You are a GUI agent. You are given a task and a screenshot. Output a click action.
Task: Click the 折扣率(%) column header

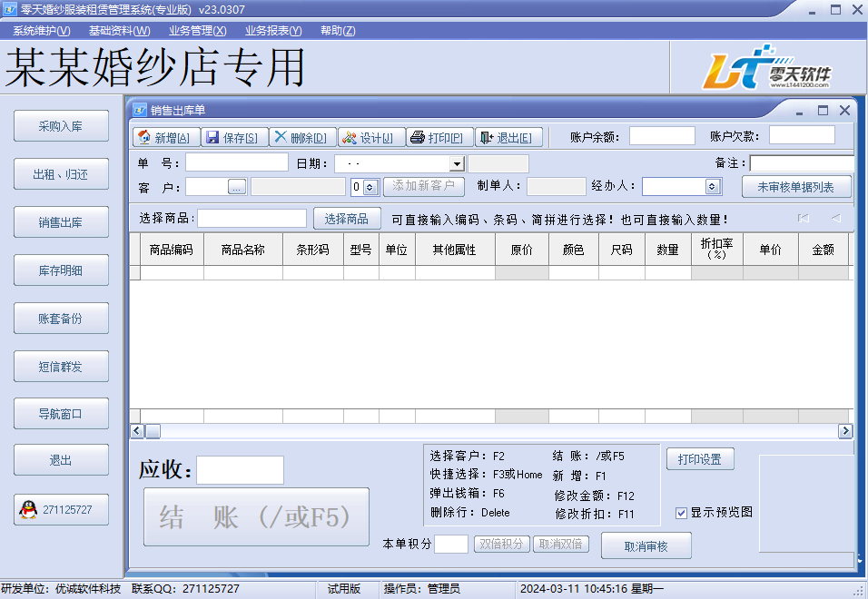tap(717, 250)
